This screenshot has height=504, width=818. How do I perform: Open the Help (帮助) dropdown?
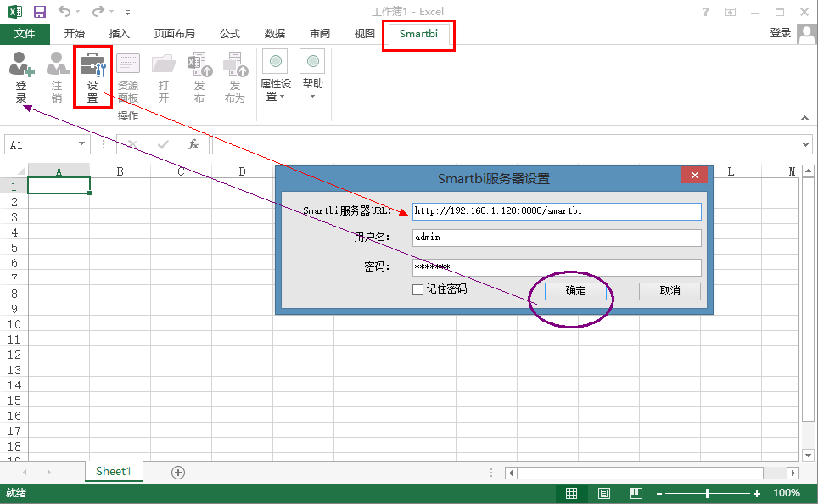(313, 74)
